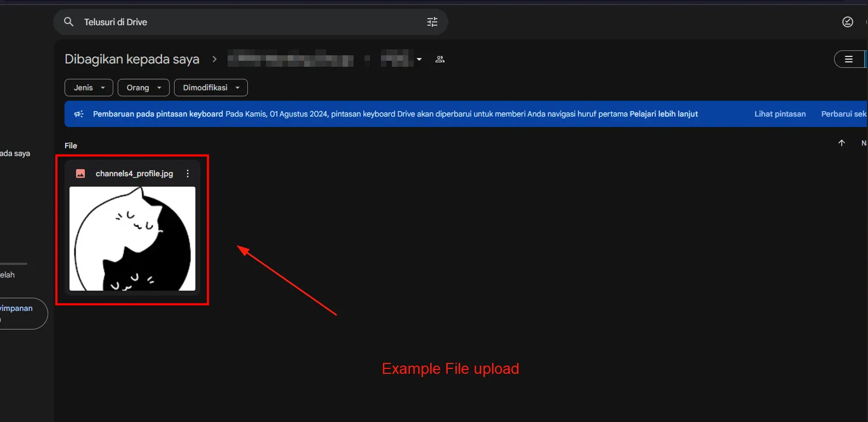Open the Pelajari lebih lanjut link
Screen dimensions: 868x422
point(663,114)
